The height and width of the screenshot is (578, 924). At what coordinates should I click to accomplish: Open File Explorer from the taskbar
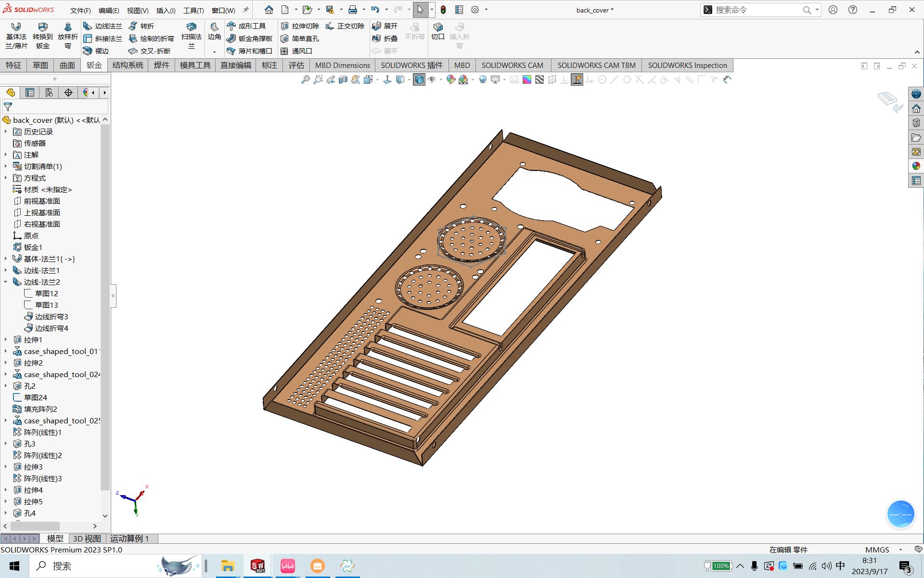click(x=228, y=566)
